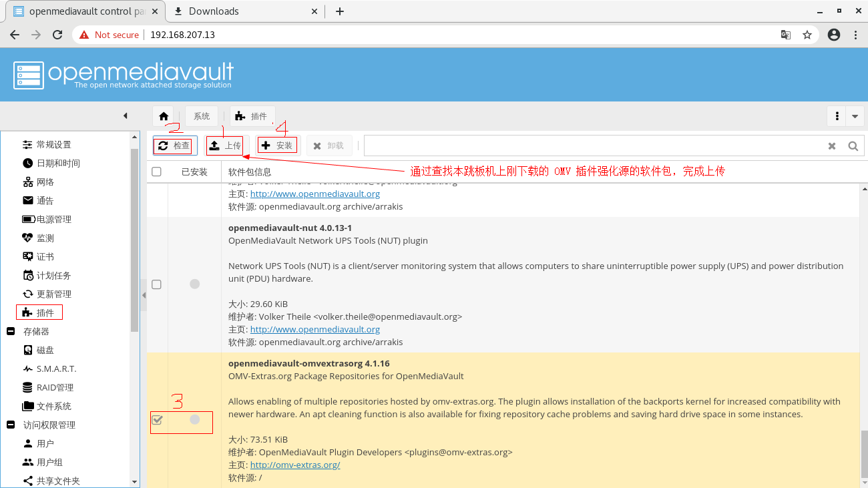Click the address bar URL 192.168.207.13
The image size is (868, 488).
[x=182, y=35]
